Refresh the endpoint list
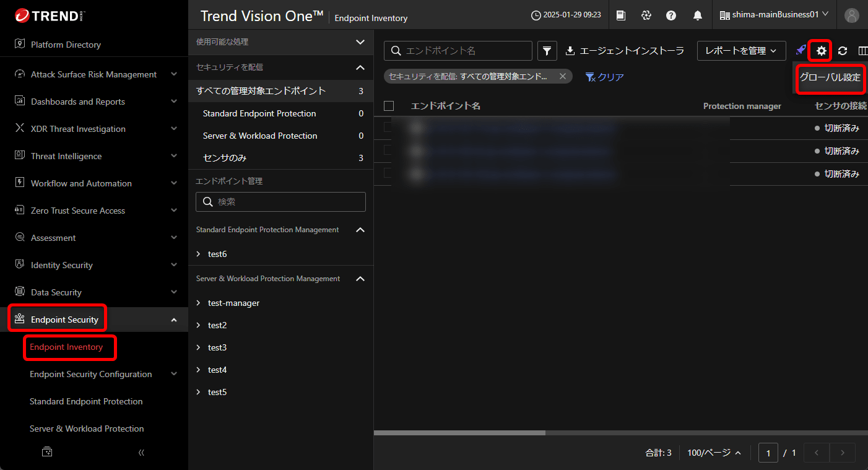The image size is (868, 470). [x=843, y=51]
